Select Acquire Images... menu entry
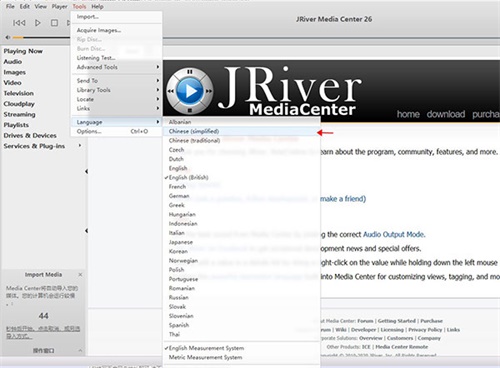This screenshot has width=500, height=368. (x=116, y=30)
